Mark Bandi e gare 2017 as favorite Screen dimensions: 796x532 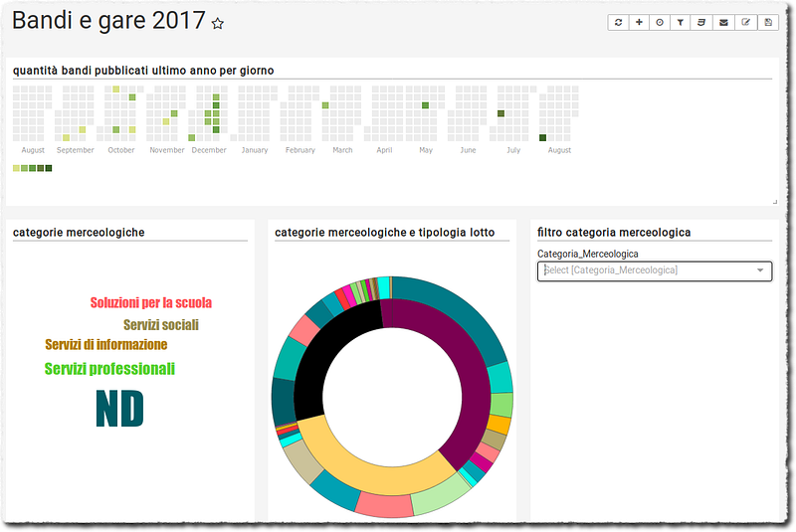pyautogui.click(x=218, y=23)
